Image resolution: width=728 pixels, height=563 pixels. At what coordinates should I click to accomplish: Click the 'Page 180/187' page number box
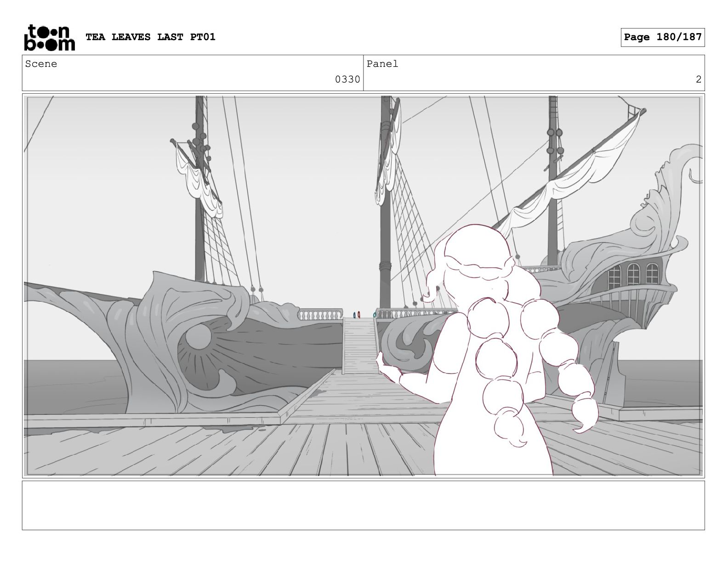click(x=663, y=37)
